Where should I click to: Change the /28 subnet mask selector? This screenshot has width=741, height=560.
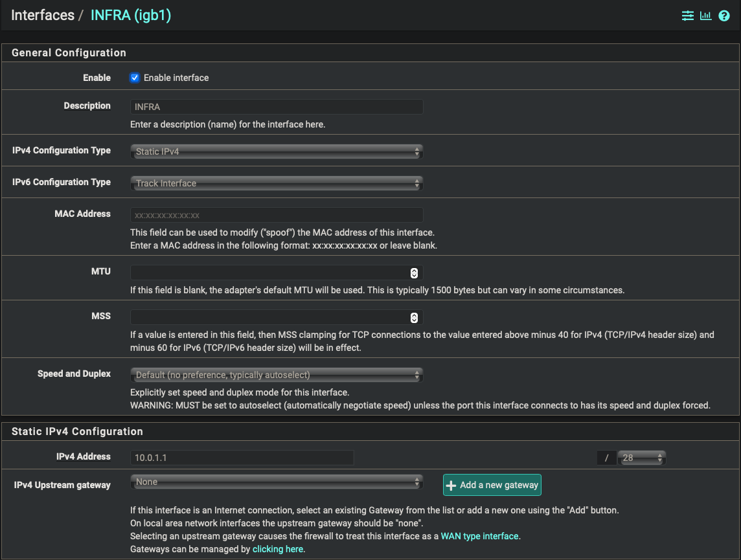(638, 457)
